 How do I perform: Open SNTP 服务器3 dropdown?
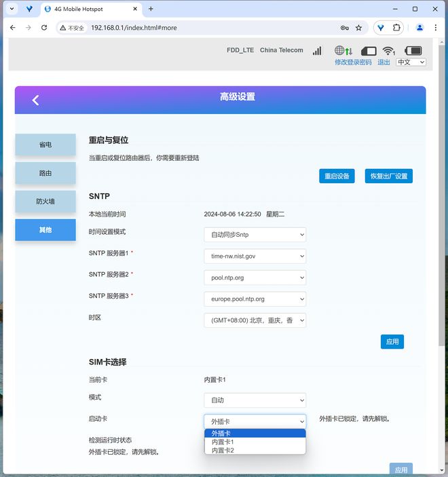click(x=255, y=299)
